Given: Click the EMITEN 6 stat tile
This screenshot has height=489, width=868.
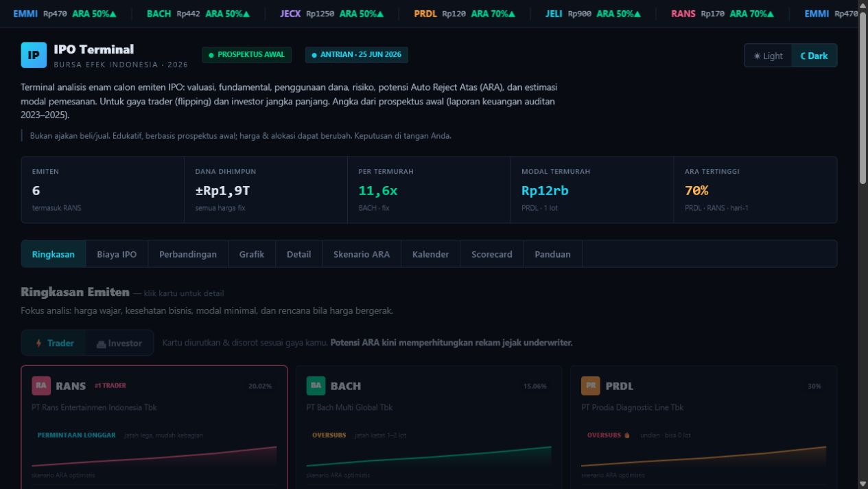Looking at the screenshot, I should click(103, 190).
